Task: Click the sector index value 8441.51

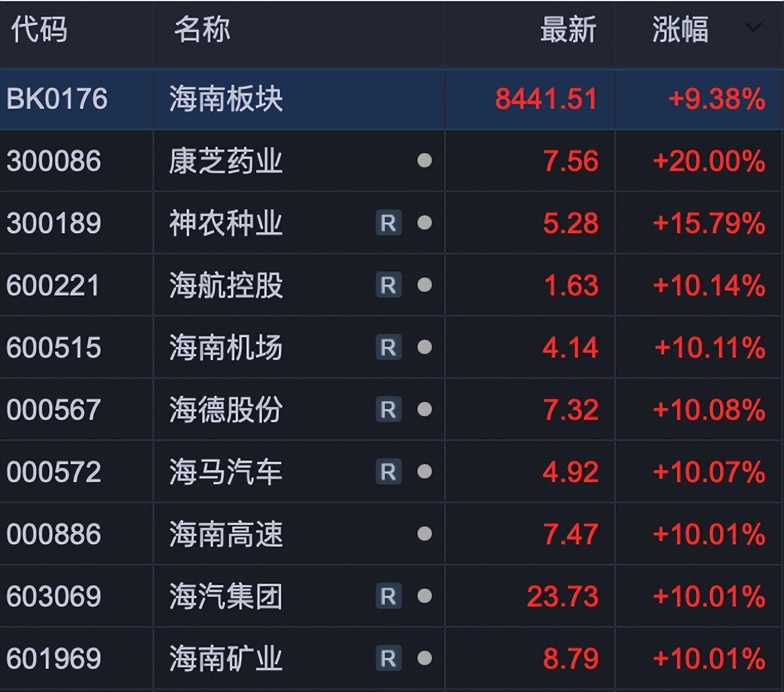Action: click(546, 99)
